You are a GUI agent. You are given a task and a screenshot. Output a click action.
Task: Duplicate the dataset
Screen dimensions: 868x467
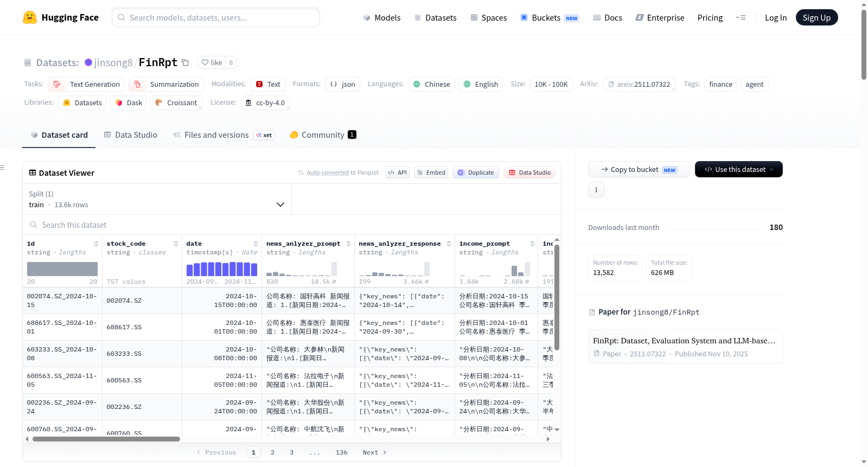pos(476,172)
